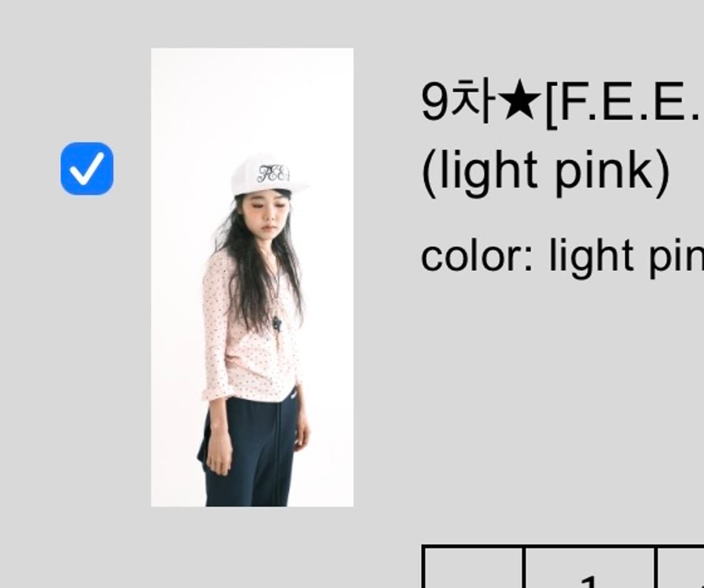
Task: Click the (light pink) title line
Action: pos(546,173)
